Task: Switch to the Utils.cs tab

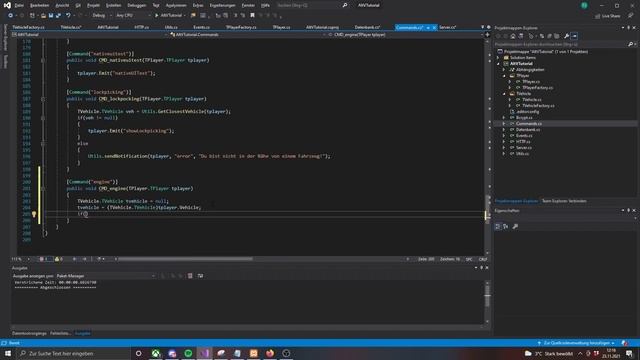Action: [171, 27]
